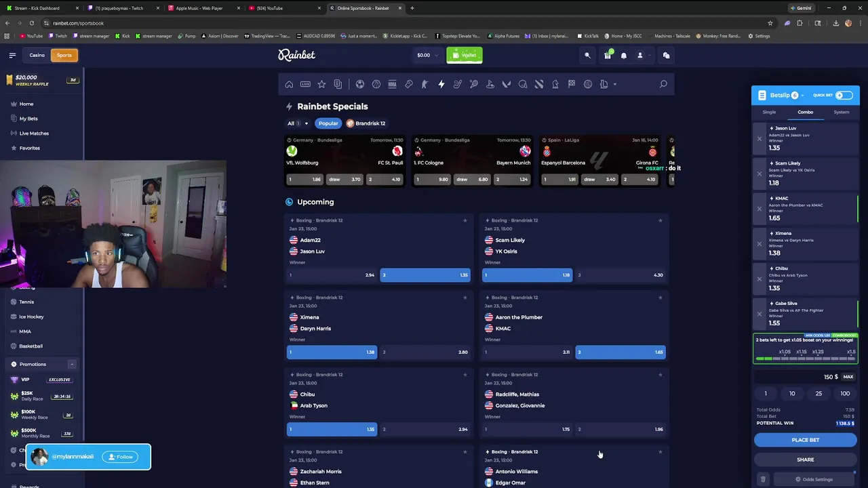Open Ice Hockey in sidebar

31,317
